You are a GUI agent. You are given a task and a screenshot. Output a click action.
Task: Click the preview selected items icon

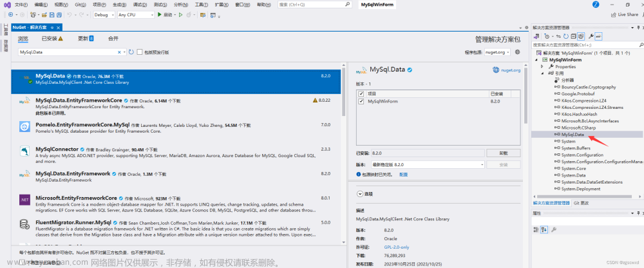coord(598,36)
